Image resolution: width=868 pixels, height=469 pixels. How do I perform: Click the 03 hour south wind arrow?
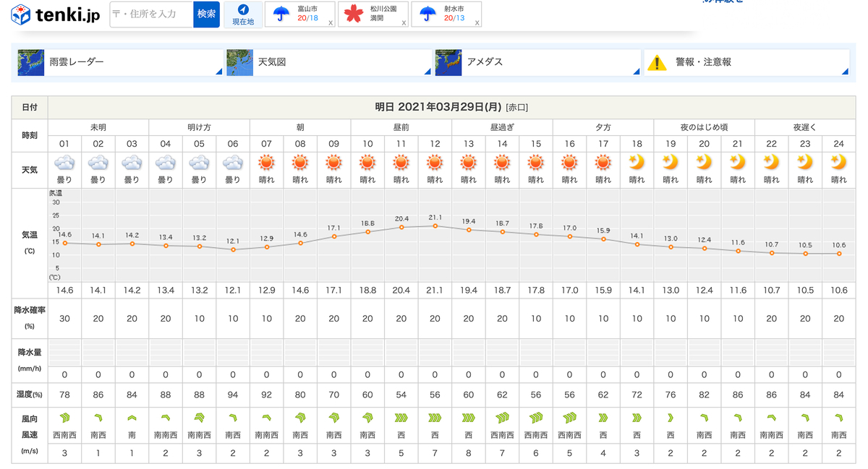(x=132, y=417)
